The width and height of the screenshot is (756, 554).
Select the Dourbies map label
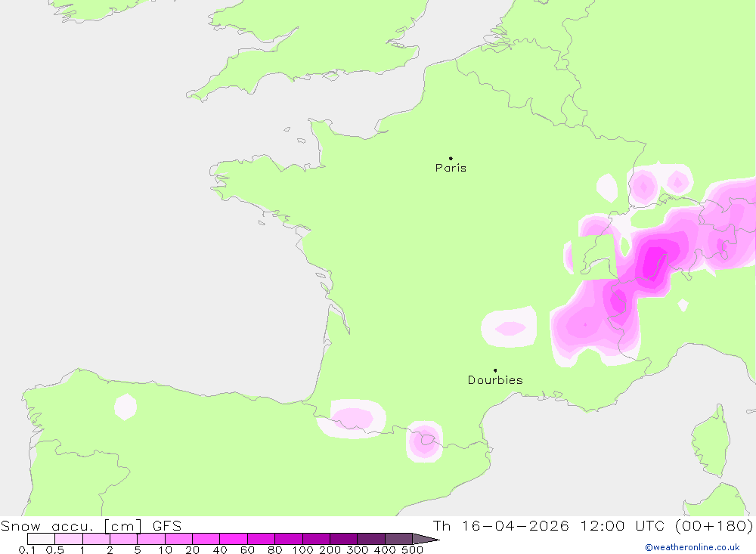point(495,380)
